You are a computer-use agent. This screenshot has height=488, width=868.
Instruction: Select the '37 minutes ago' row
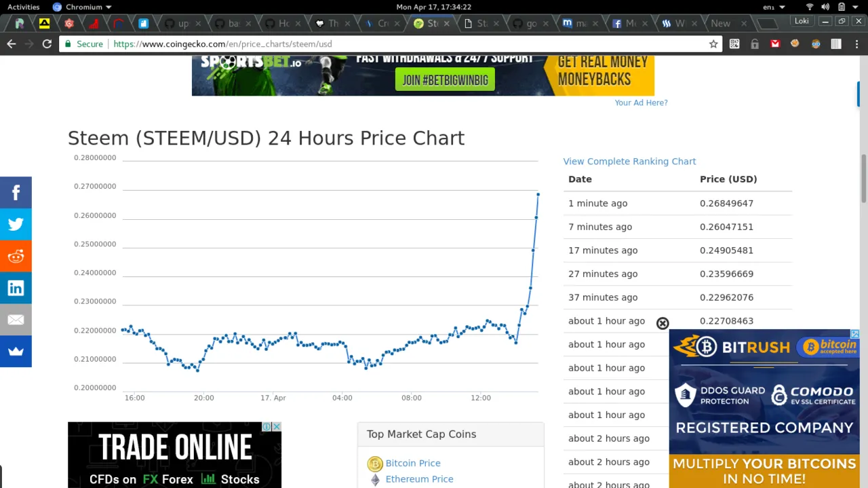[x=677, y=297]
